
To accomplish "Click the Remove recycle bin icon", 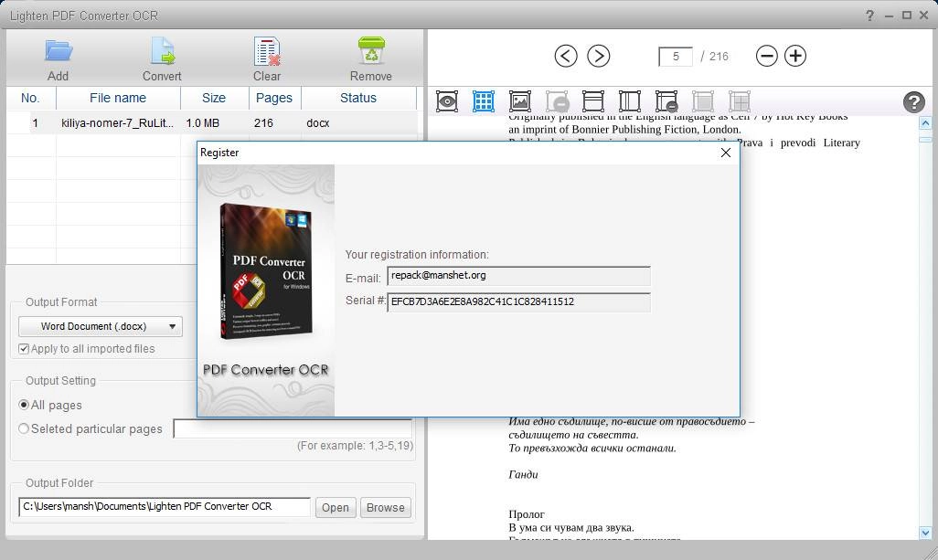I will (371, 51).
